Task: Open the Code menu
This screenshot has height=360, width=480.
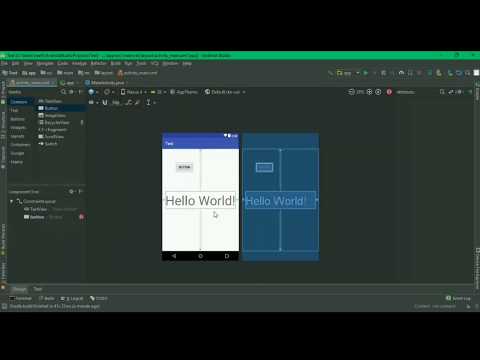Action: (62, 63)
